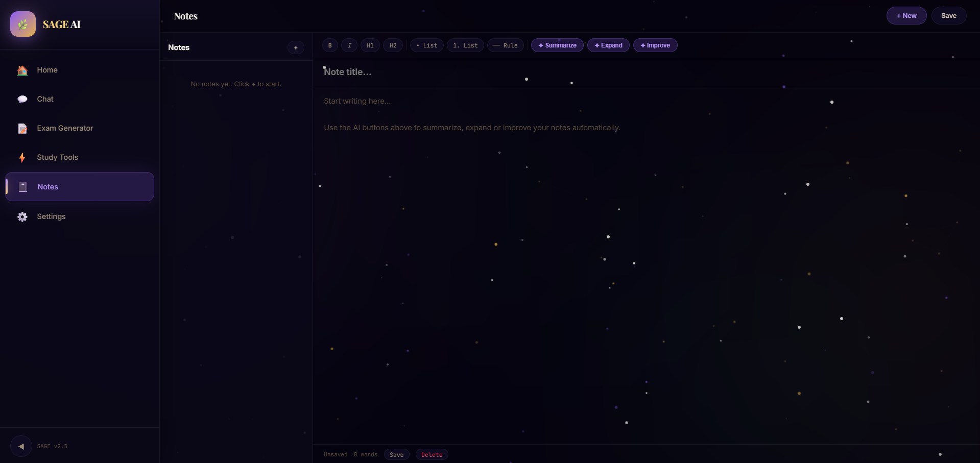Delete the current note
The width and height of the screenshot is (980, 463).
tap(432, 455)
